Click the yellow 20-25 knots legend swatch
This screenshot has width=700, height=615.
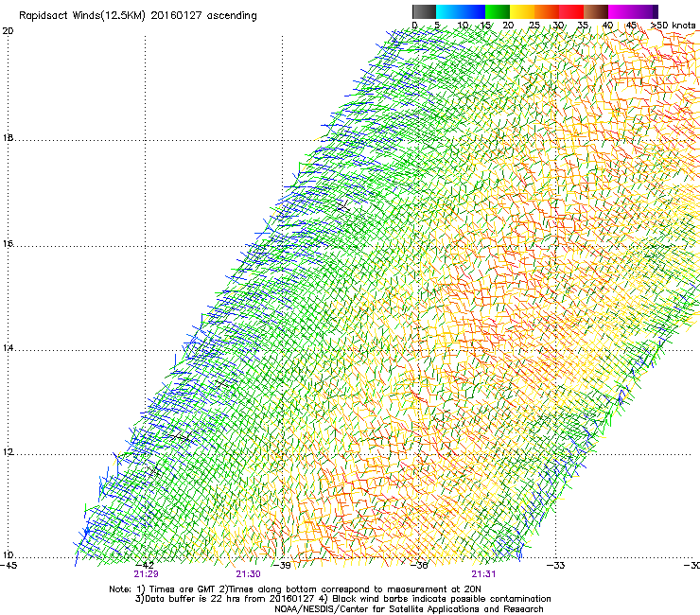point(522,11)
